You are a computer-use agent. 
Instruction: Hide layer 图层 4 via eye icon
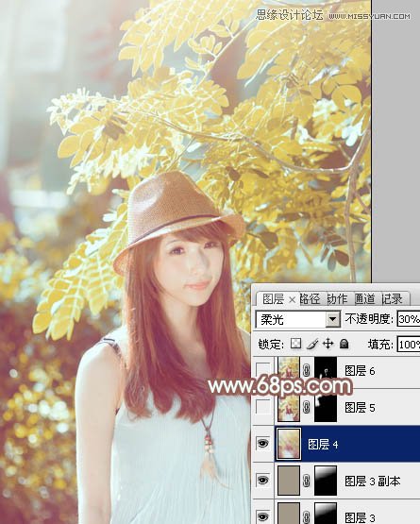pyautogui.click(x=263, y=444)
